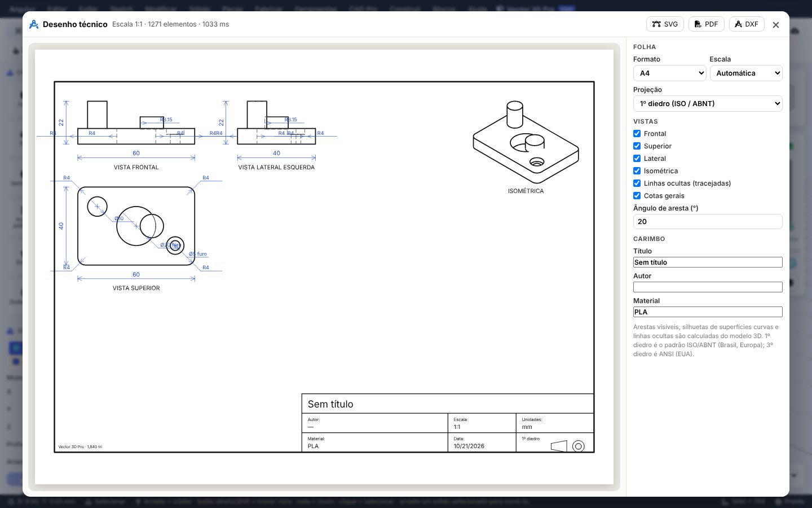The width and height of the screenshot is (812, 508).
Task: Export the drawing as DXF
Action: [x=747, y=24]
